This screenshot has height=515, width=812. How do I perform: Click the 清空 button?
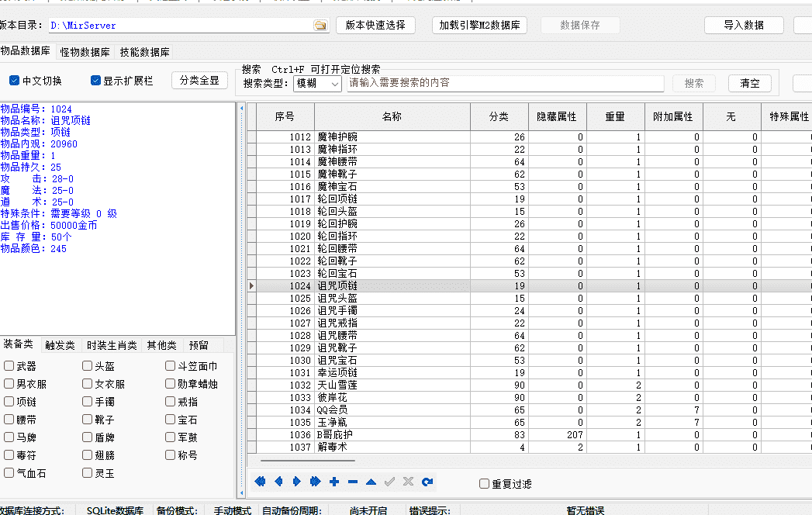pyautogui.click(x=749, y=83)
